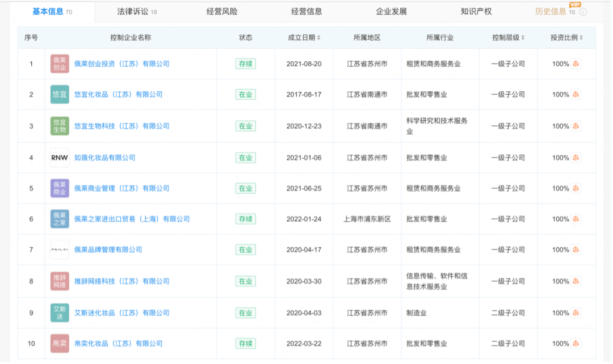Open 悠宜化妆品（江苏）有限公司 company link
Viewport: 613px width, 364px height.
[119, 95]
